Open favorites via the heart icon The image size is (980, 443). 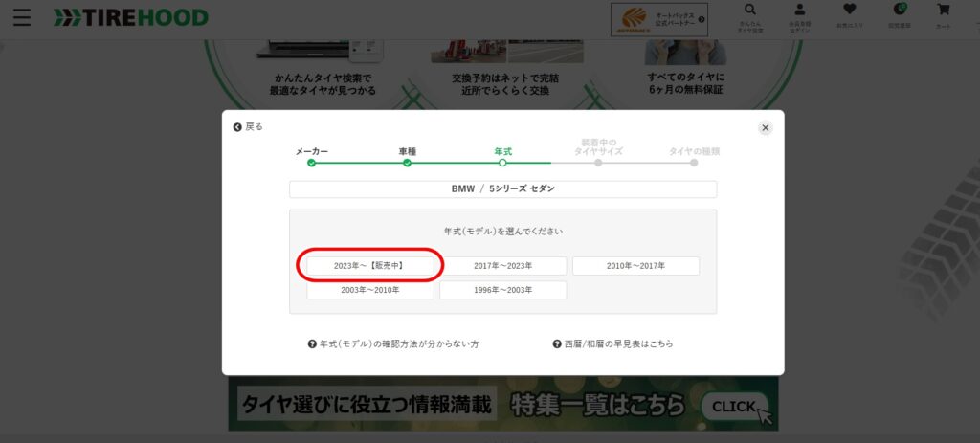pos(849,16)
